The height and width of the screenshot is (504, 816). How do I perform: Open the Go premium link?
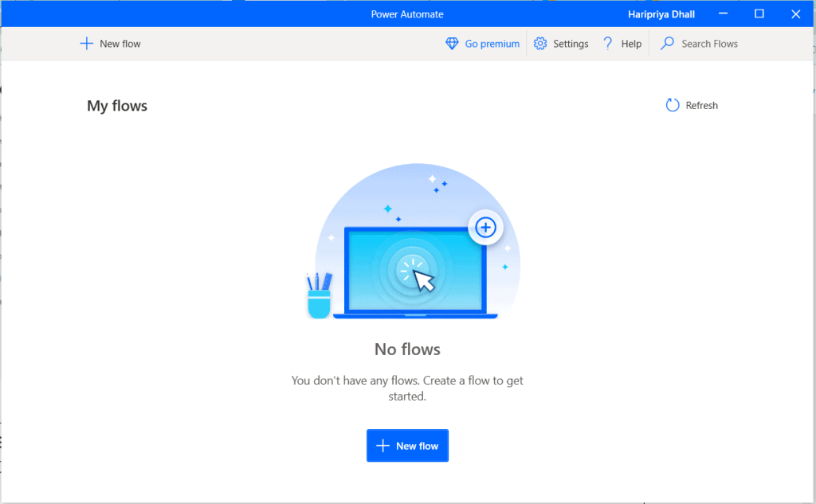pos(492,44)
